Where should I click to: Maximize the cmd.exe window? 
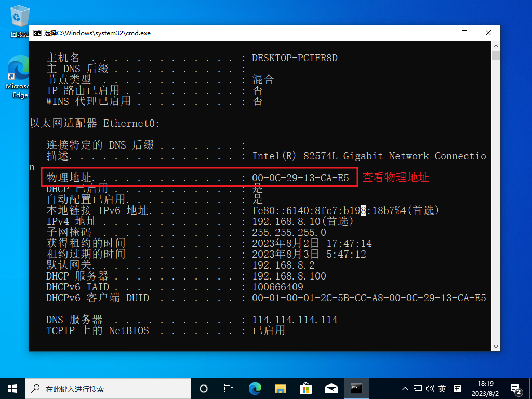[464, 33]
